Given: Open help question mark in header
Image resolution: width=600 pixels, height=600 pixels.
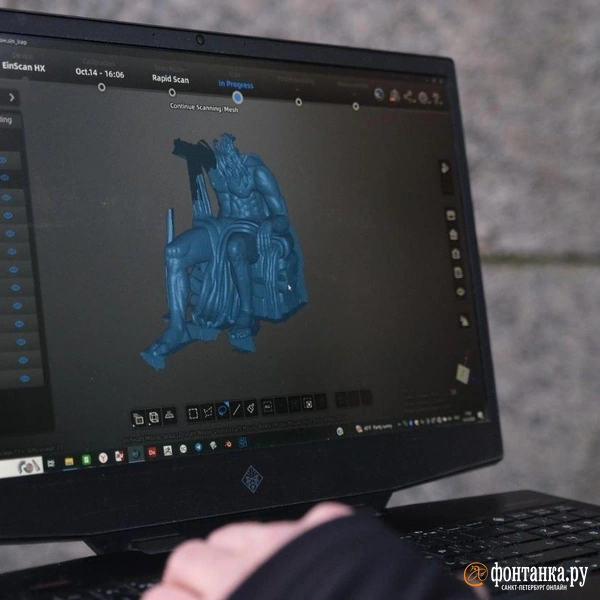Looking at the screenshot, I should tap(437, 100).
